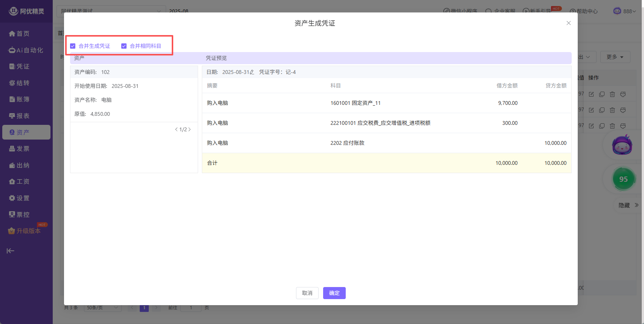This screenshot has width=644, height=324.
Task: Go to previous asset with left chevron
Action: point(176,129)
